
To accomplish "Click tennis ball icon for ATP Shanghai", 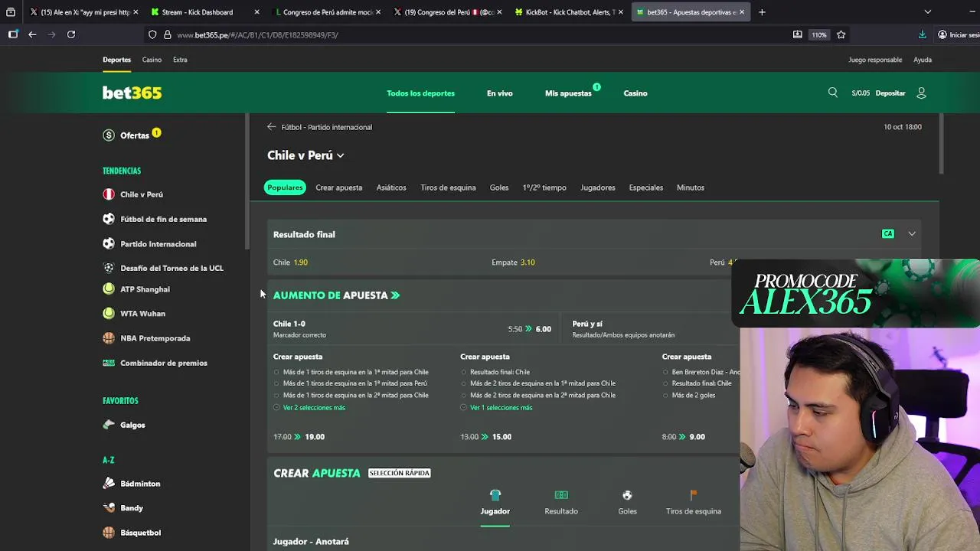I will (109, 289).
